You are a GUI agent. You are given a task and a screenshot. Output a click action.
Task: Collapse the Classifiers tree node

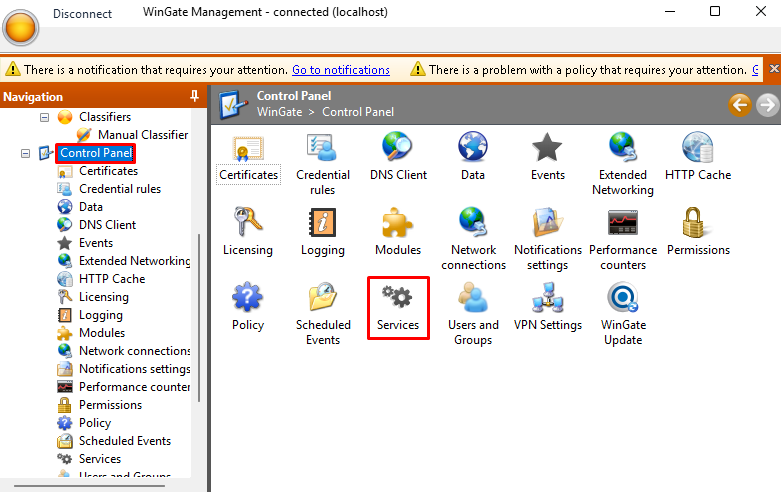coord(44,118)
